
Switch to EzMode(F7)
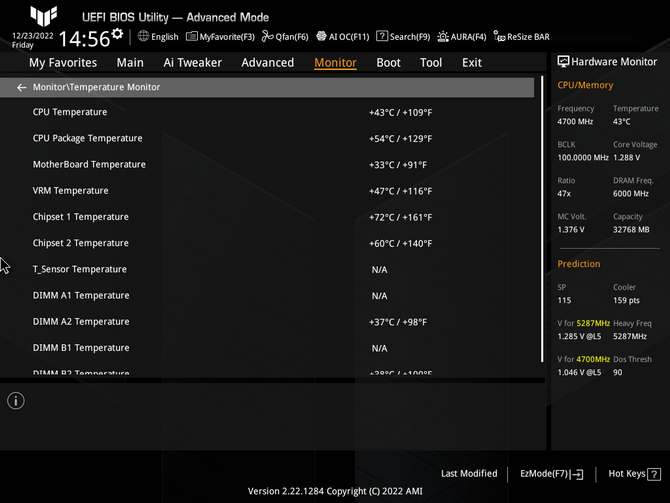coord(552,474)
